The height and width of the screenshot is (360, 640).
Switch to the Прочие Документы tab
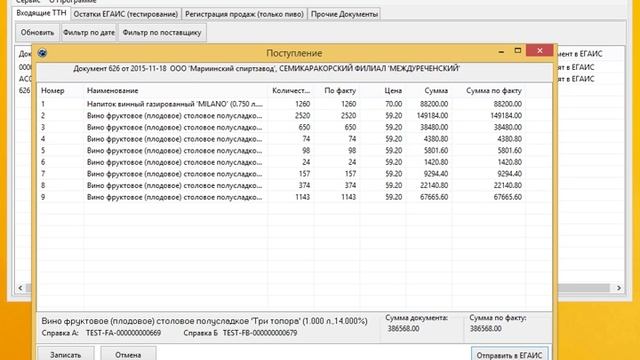[x=344, y=14]
